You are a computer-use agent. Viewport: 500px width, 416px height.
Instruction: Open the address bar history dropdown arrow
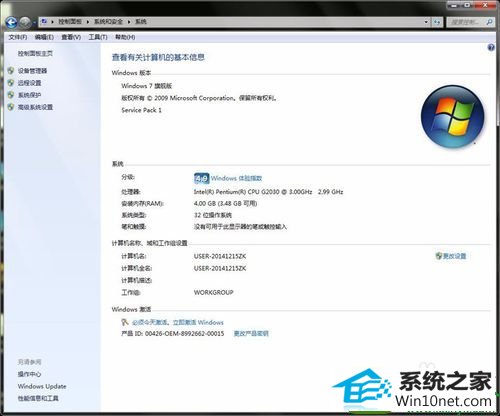tap(426, 22)
